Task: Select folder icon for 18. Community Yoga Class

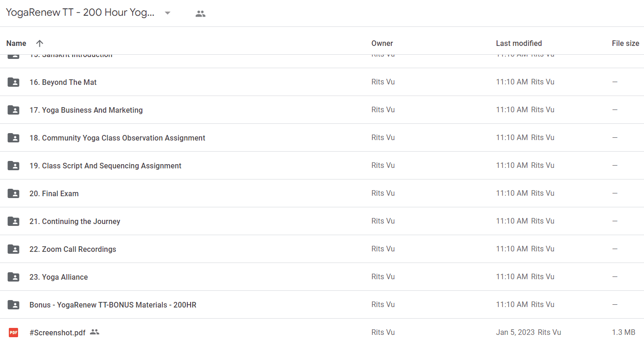Action: coord(13,138)
